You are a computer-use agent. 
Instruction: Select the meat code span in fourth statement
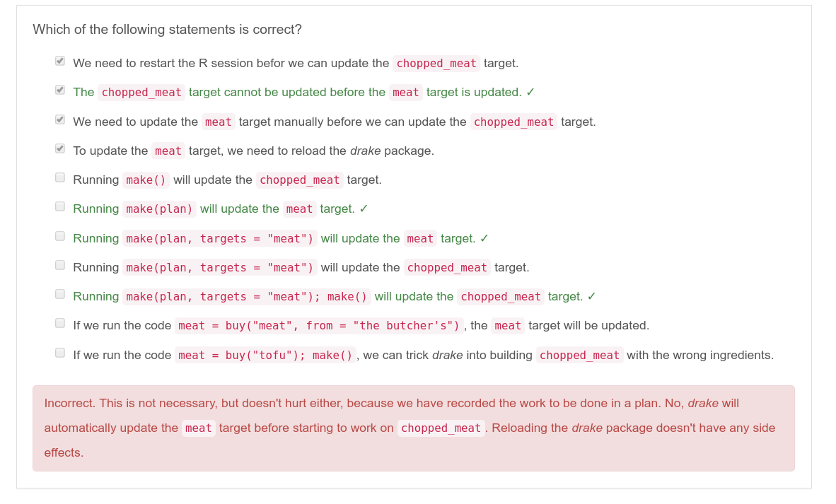tap(168, 151)
